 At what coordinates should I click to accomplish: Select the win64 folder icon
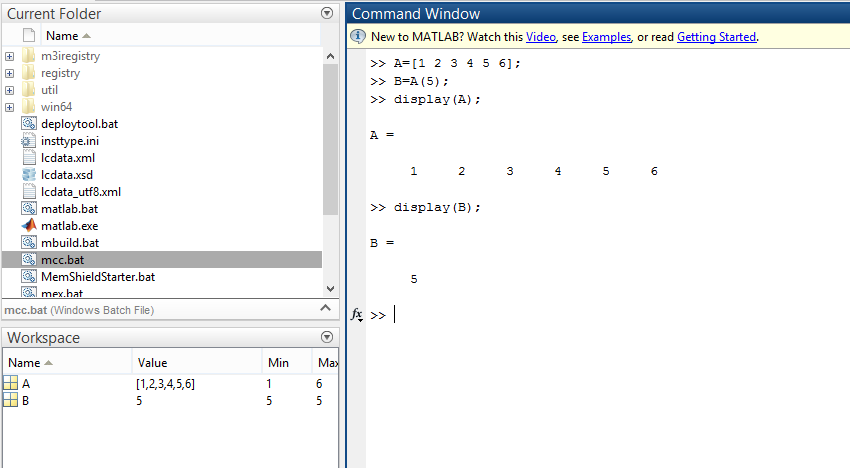[29, 106]
